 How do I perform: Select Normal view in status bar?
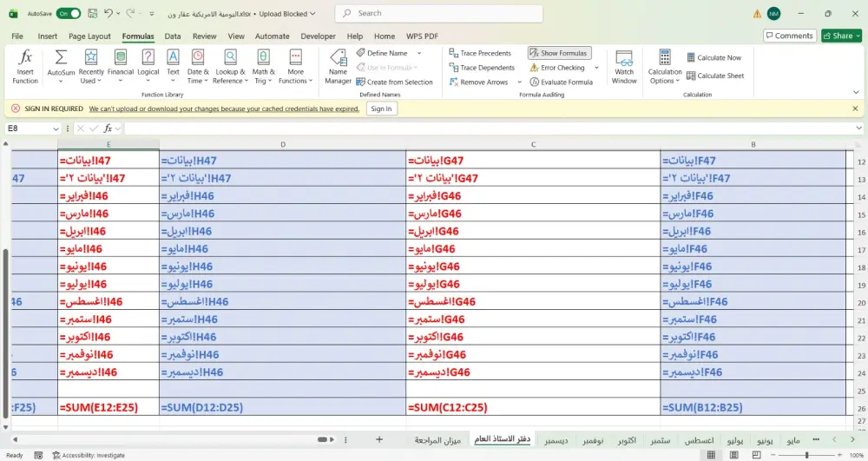click(x=712, y=455)
